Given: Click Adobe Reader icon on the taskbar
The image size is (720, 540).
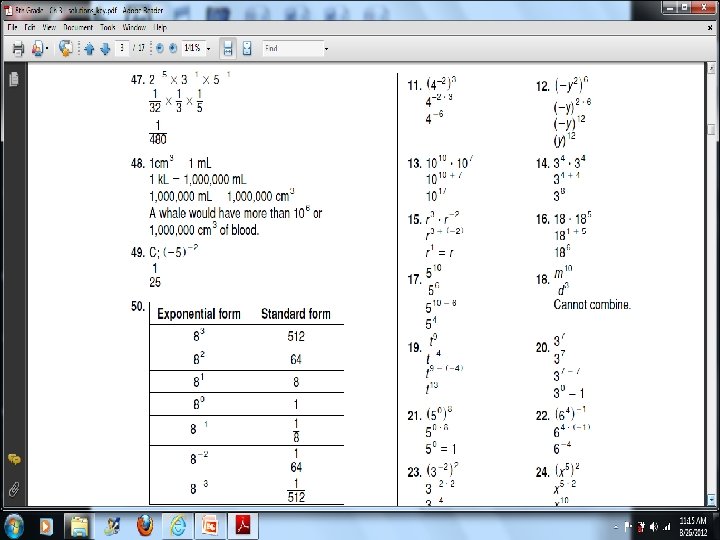Looking at the screenshot, I should tap(243, 526).
